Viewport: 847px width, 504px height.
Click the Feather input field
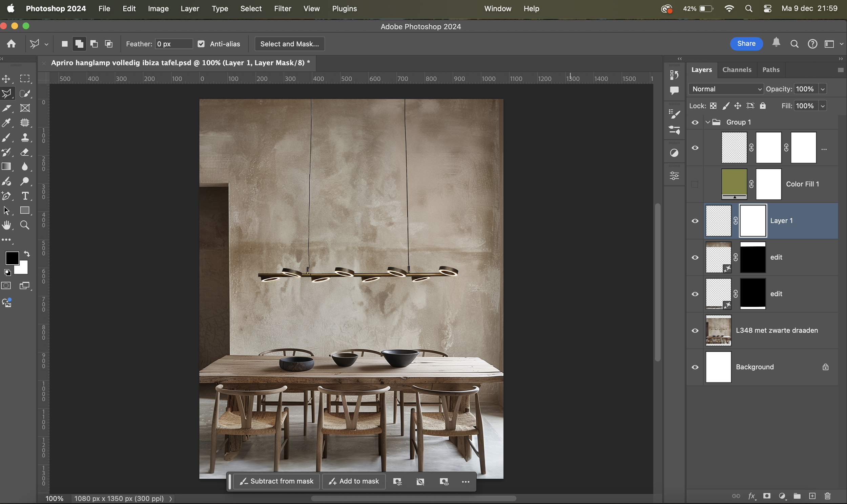click(174, 44)
